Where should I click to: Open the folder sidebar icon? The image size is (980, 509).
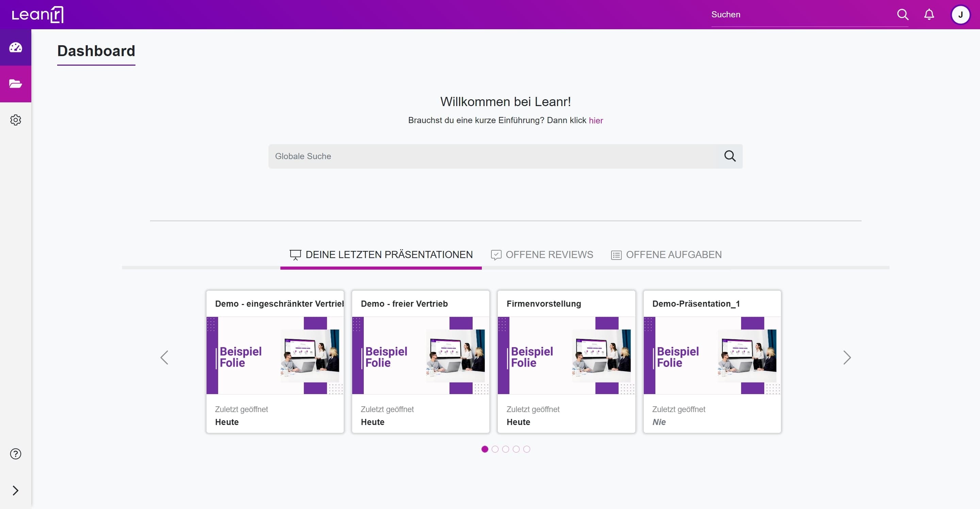tap(16, 84)
